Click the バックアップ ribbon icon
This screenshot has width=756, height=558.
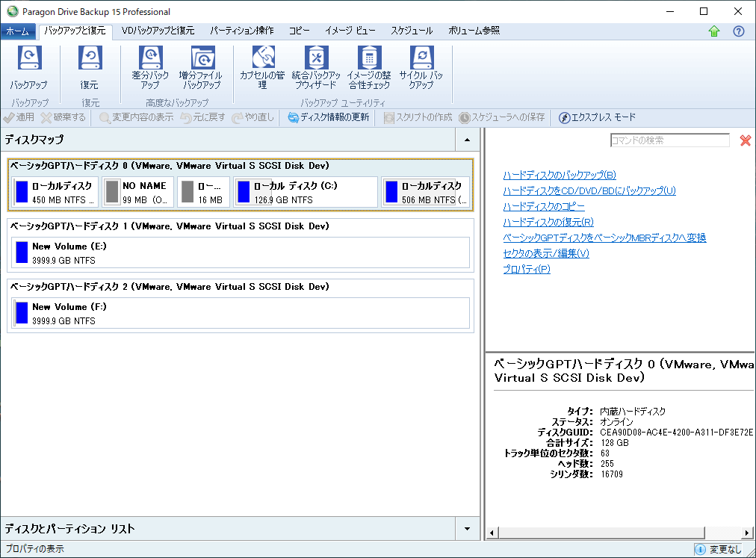pos(29,67)
